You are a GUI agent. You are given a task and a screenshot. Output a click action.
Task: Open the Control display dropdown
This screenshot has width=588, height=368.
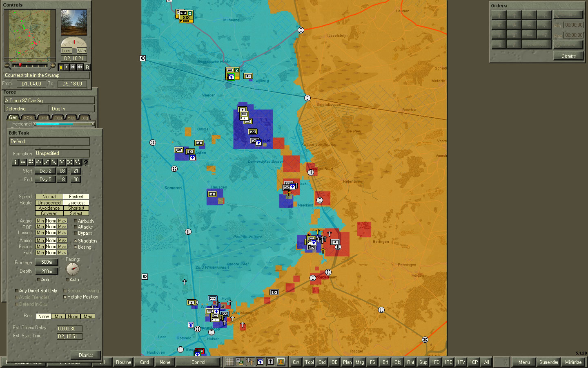[x=198, y=362]
